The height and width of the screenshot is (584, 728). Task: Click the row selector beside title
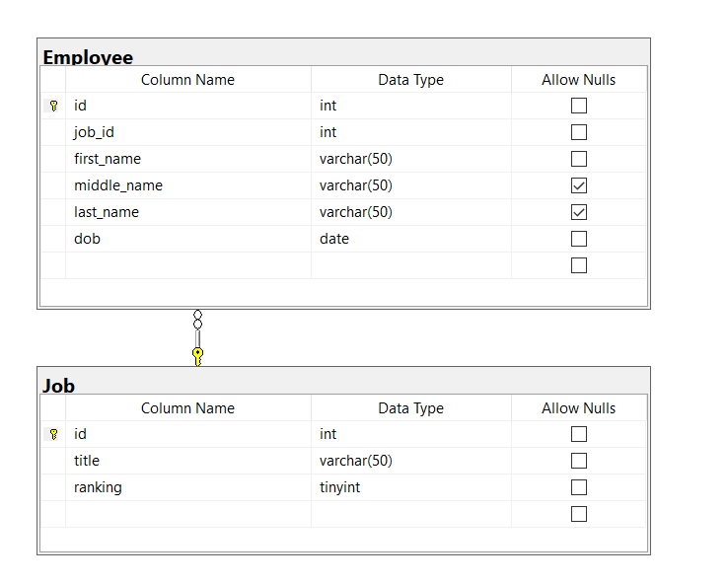click(53, 461)
